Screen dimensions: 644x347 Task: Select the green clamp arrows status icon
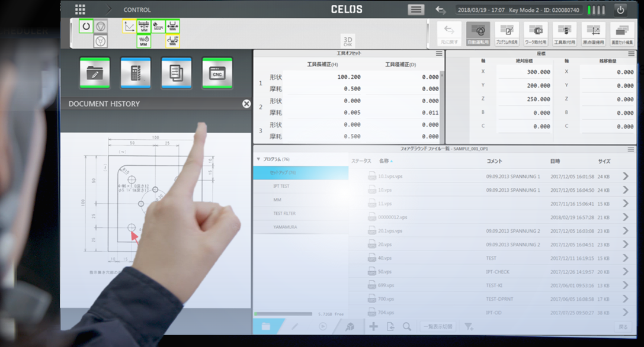(172, 27)
